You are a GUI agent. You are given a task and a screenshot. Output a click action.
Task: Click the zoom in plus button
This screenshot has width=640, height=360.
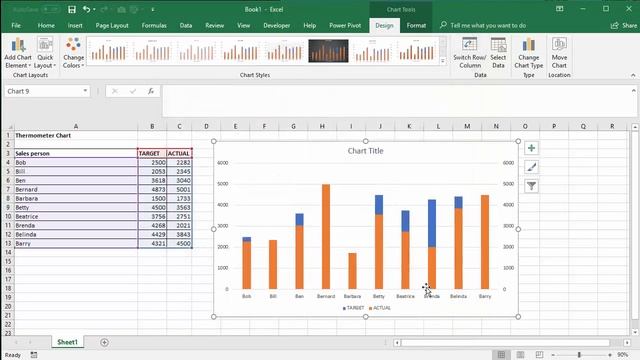click(x=610, y=355)
